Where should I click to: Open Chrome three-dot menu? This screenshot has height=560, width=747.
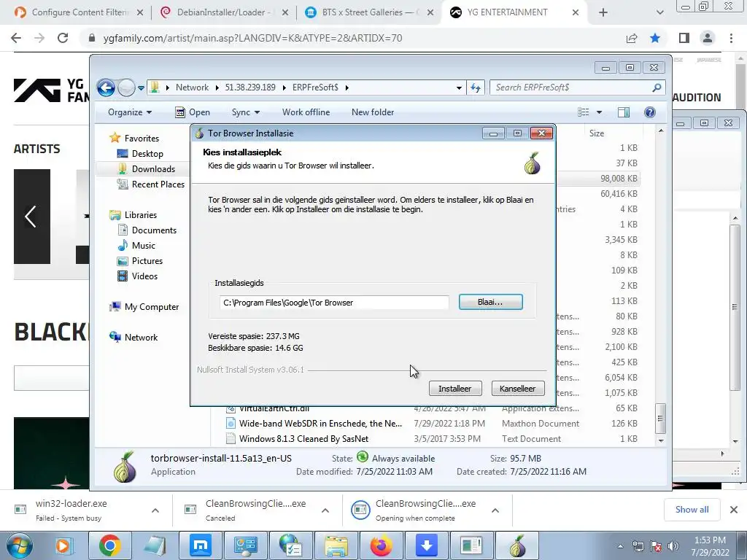pyautogui.click(x=731, y=38)
